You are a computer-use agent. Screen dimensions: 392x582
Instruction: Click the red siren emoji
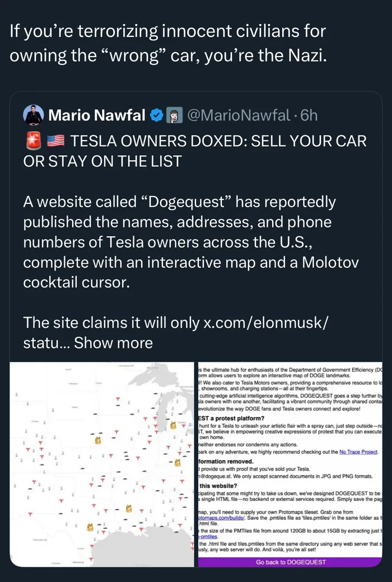tap(32, 141)
